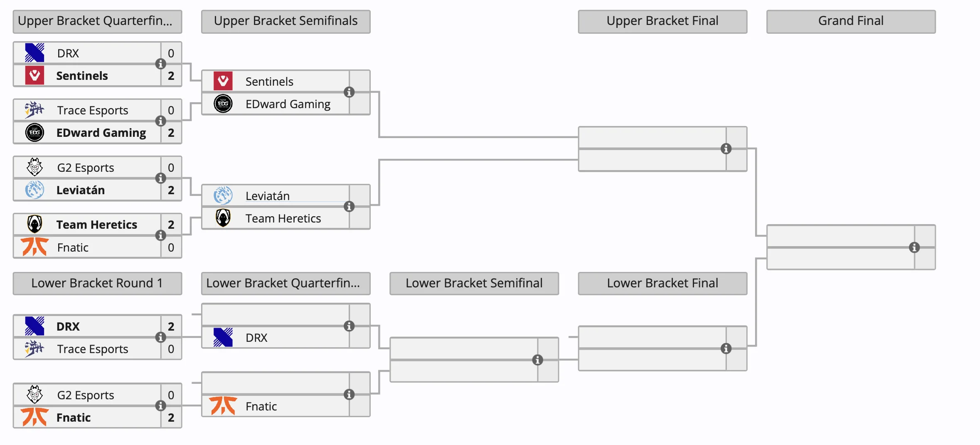Open match info for G2 Esports vs Leviatán

[x=160, y=178]
